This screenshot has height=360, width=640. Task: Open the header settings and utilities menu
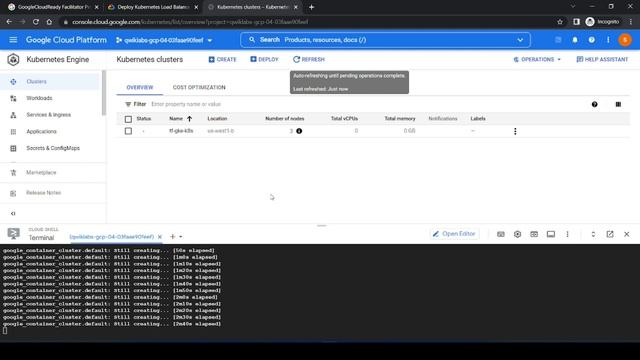pyautogui.click(x=608, y=40)
